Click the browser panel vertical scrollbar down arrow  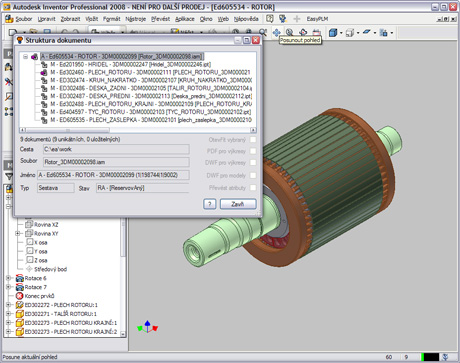tap(123, 334)
